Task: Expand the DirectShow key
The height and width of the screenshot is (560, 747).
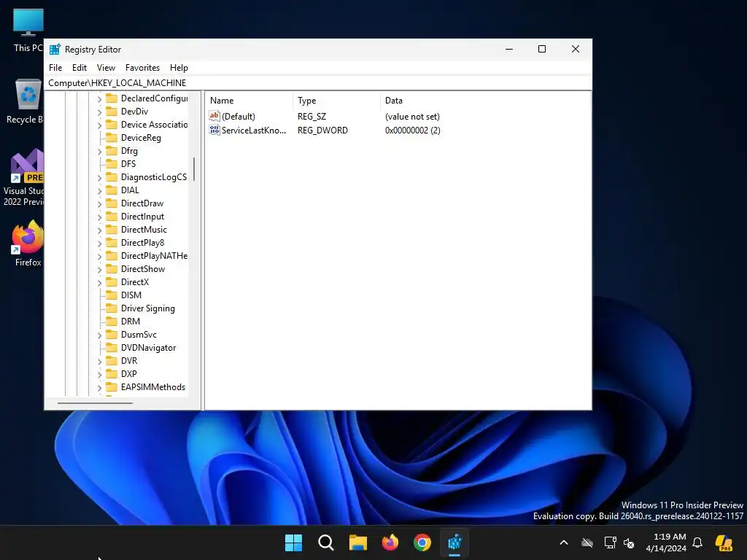Action: [x=99, y=270]
